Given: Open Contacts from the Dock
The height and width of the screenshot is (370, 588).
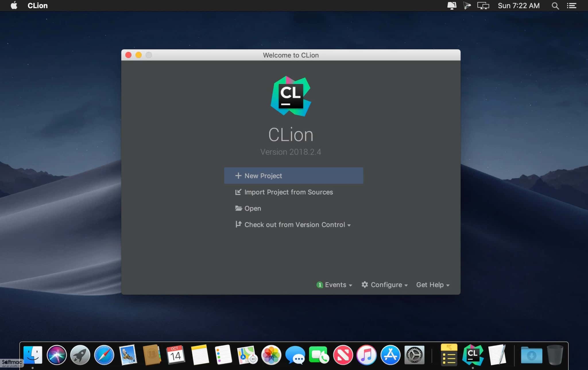Looking at the screenshot, I should click(x=152, y=355).
